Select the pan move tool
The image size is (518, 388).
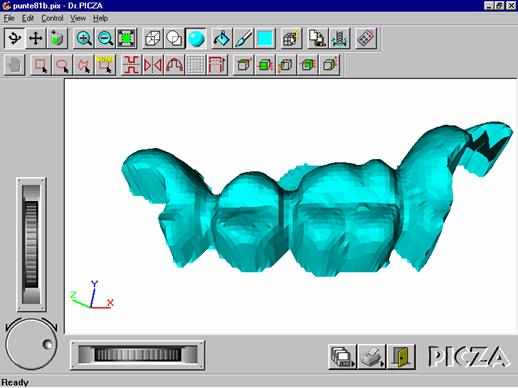coord(36,38)
